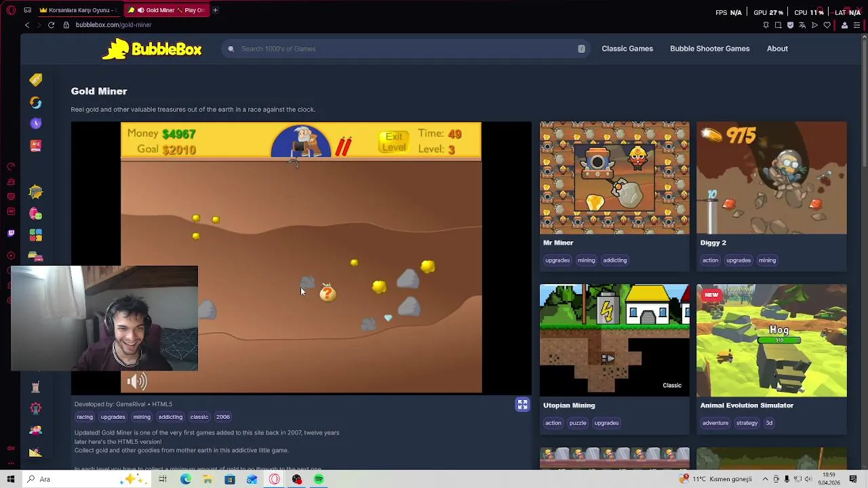Select the puzzle tag under Utopian Mining
The height and width of the screenshot is (488, 868).
578,423
